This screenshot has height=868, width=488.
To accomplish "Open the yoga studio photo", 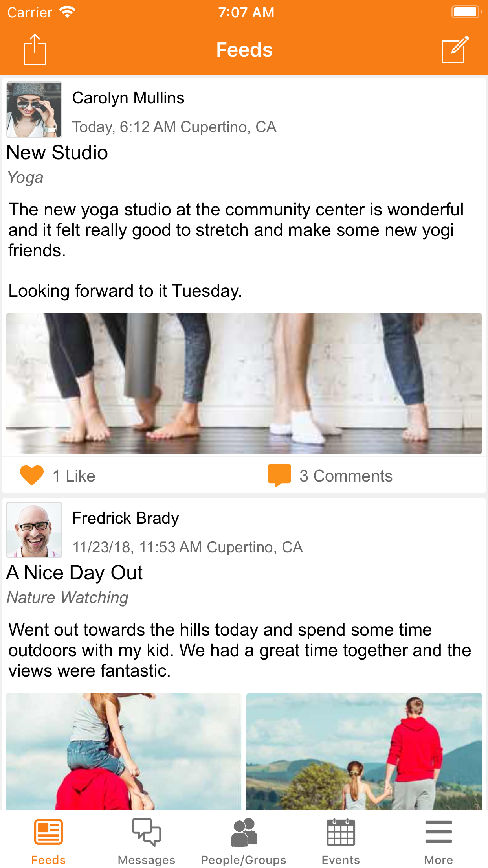I will (x=244, y=384).
